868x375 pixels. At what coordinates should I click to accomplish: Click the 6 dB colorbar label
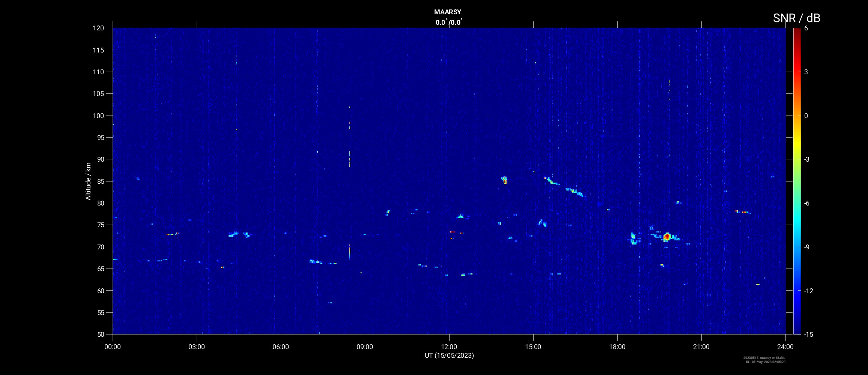[x=806, y=28]
